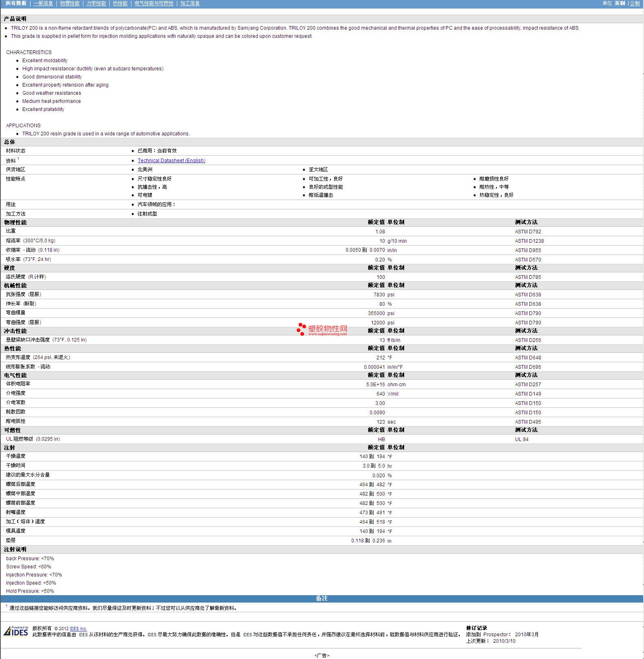Click the 耗散因数 value 0.0090

(x=377, y=413)
